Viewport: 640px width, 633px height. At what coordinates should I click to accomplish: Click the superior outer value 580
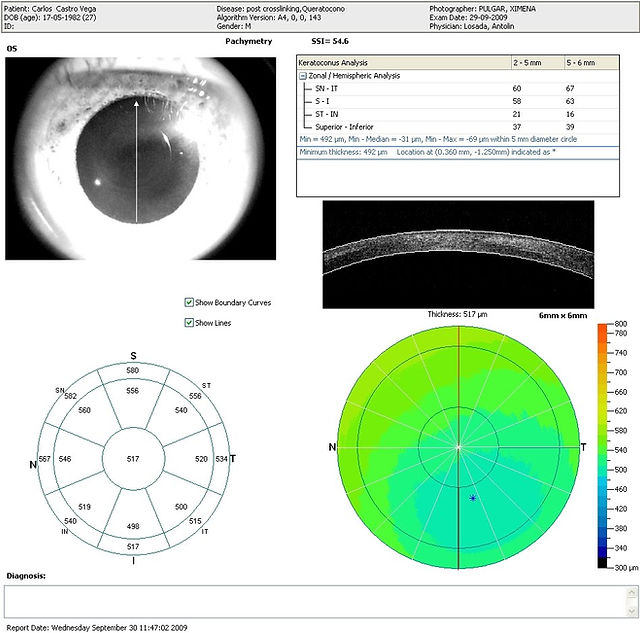pyautogui.click(x=133, y=371)
